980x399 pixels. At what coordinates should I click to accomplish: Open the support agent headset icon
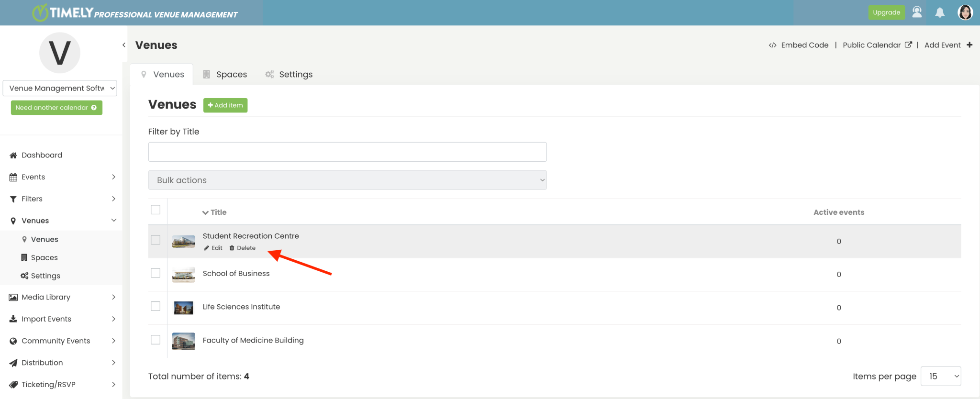click(917, 12)
